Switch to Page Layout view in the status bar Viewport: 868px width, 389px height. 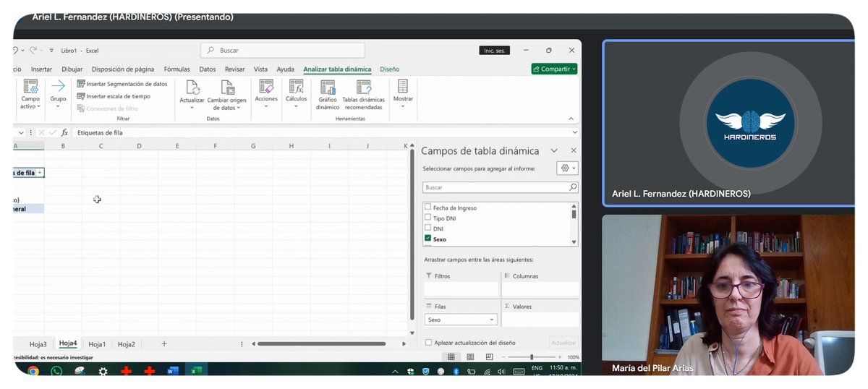click(x=470, y=357)
